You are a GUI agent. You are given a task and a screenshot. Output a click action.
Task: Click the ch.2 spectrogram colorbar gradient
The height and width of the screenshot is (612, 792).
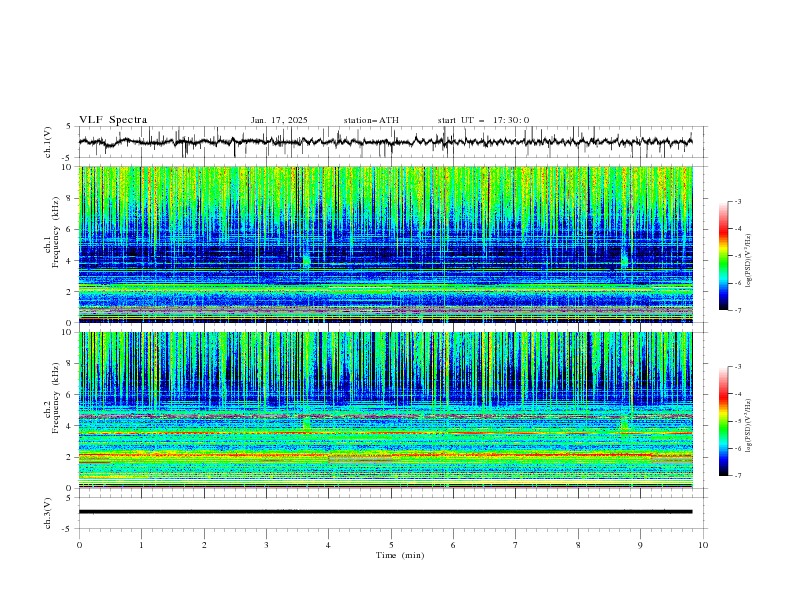click(723, 421)
